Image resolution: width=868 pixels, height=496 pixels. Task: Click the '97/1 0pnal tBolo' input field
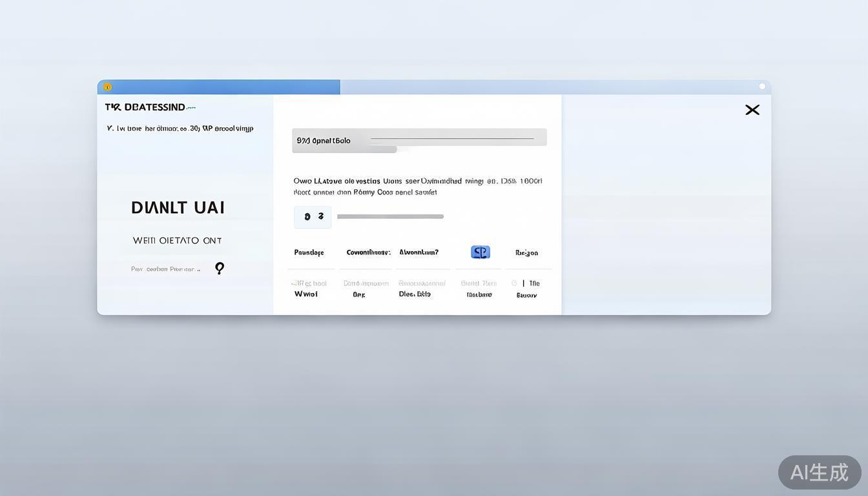point(419,139)
